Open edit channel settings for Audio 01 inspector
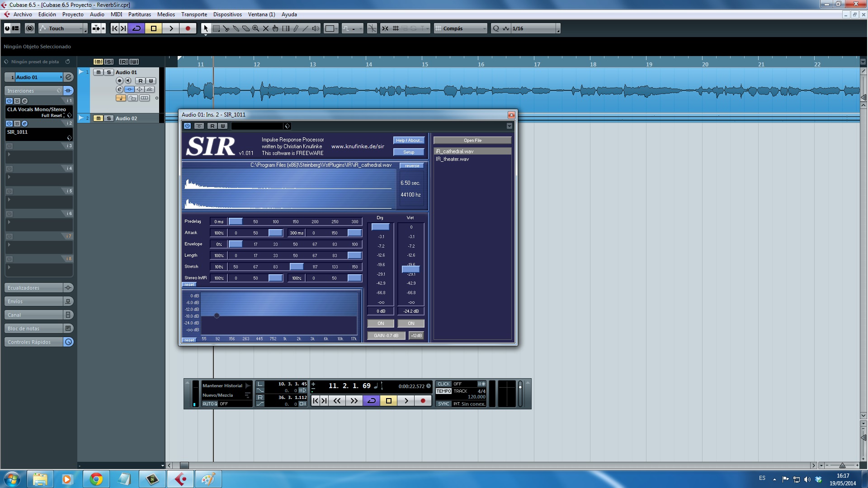This screenshot has height=488, width=868. coord(68,77)
